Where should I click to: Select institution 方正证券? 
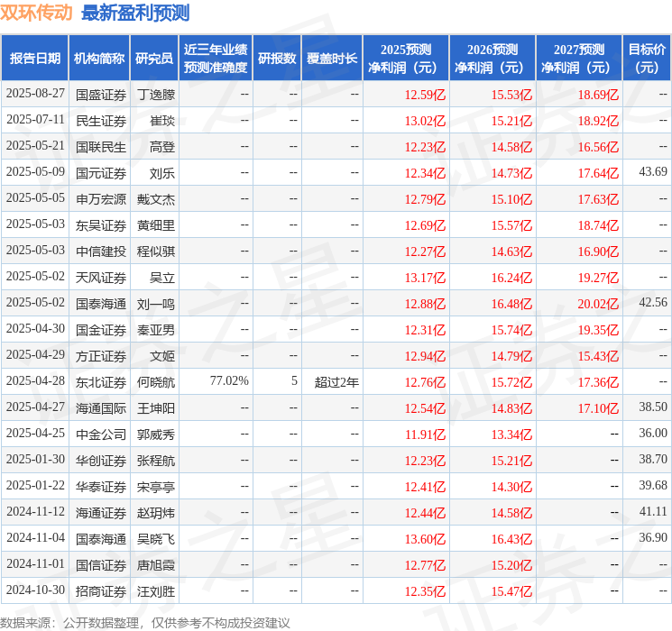tap(101, 356)
